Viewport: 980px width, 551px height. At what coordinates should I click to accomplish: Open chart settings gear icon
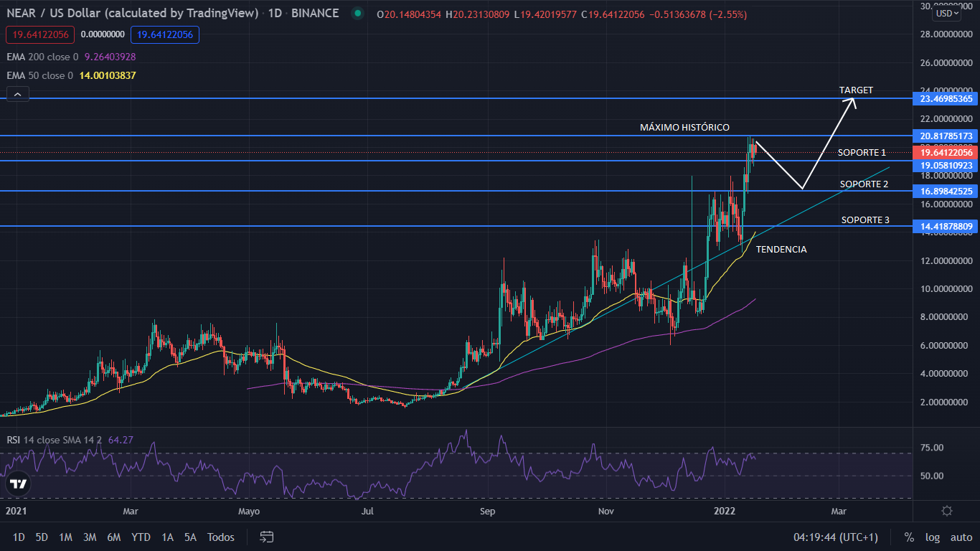click(946, 511)
